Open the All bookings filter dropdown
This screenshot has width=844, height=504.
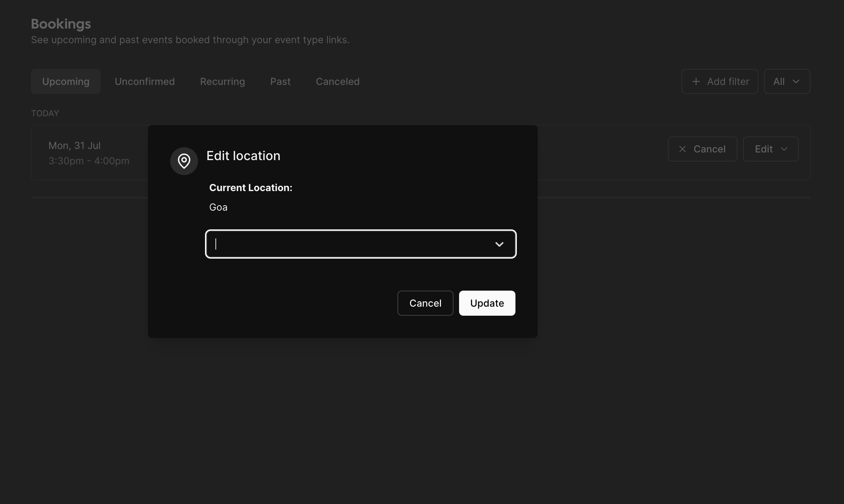coord(787,81)
